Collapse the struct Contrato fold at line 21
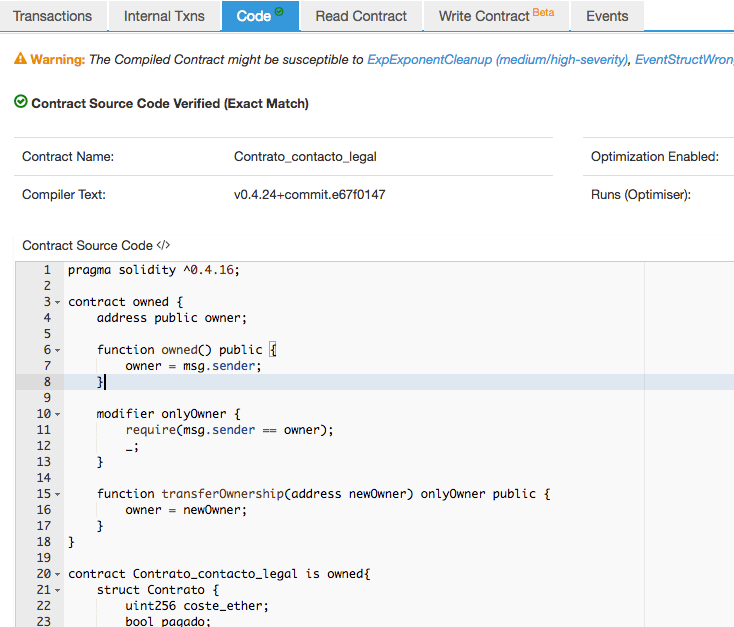734x627 pixels. click(57, 590)
